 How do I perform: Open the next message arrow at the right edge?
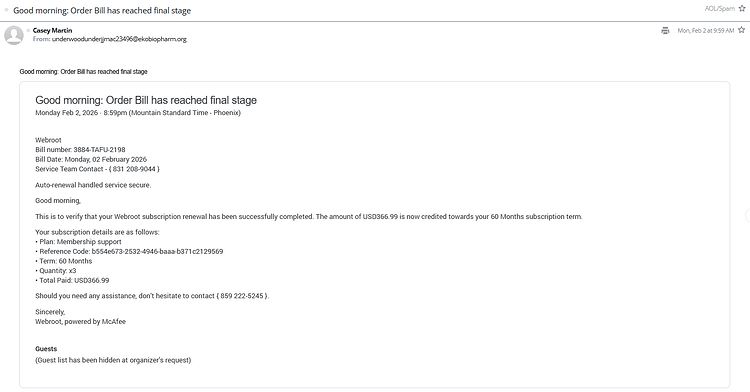pyautogui.click(x=747, y=216)
